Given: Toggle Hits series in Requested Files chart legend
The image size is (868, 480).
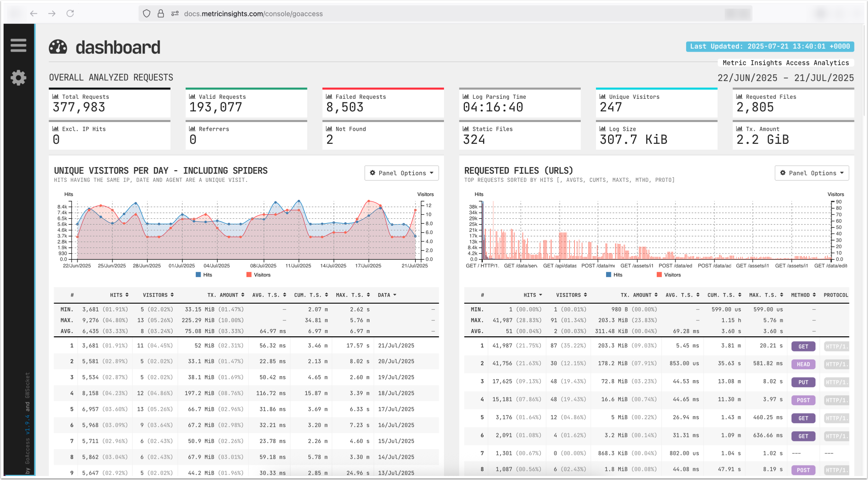Looking at the screenshot, I should point(614,275).
